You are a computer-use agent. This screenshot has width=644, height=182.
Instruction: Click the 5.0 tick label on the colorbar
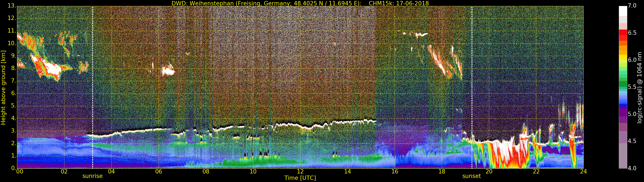pyautogui.click(x=632, y=114)
